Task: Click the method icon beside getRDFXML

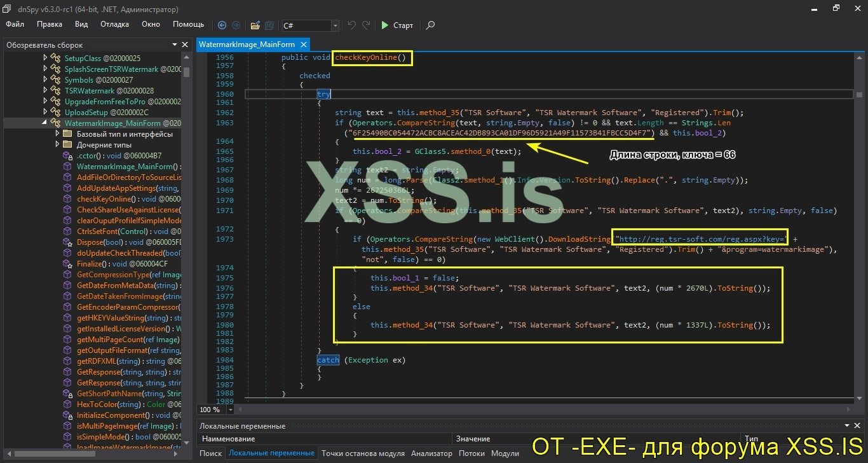Action: click(68, 361)
